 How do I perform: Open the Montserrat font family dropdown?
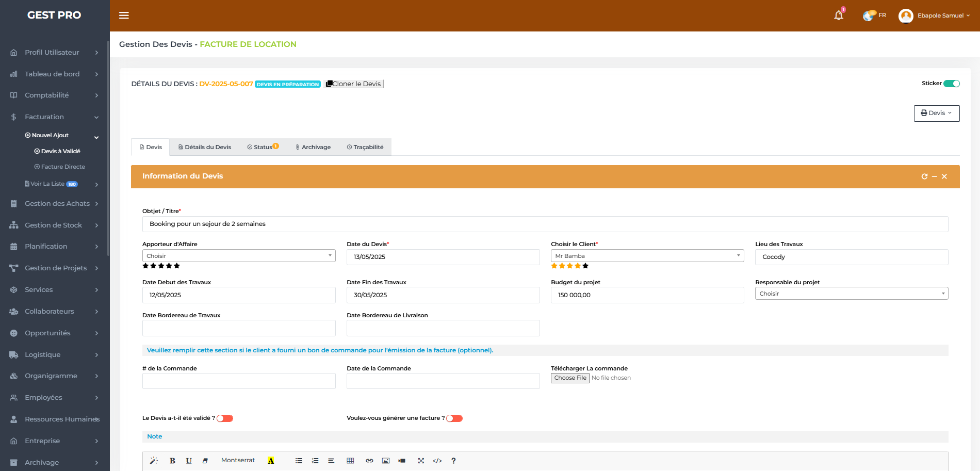(238, 460)
